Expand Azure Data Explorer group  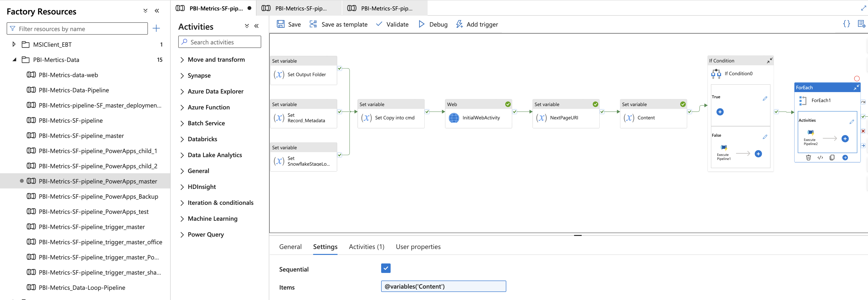point(182,91)
